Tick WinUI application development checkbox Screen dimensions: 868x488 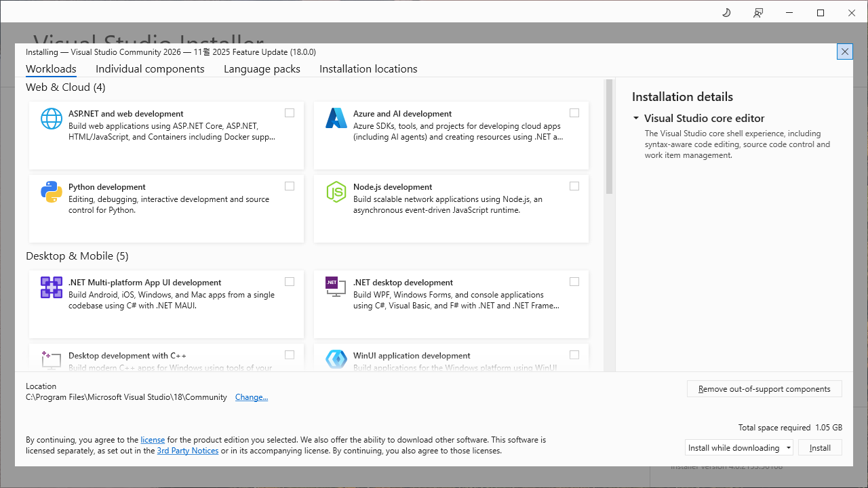point(574,355)
